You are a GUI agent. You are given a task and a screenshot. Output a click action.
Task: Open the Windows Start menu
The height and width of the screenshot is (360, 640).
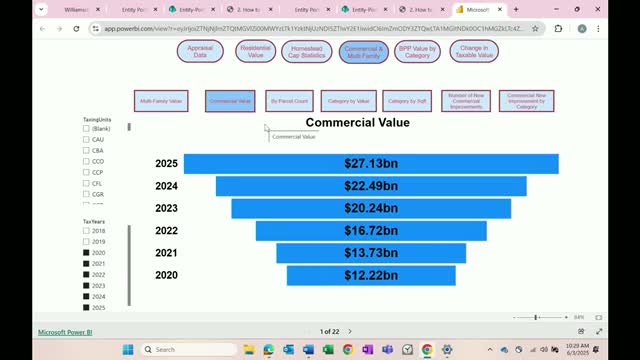point(128,349)
